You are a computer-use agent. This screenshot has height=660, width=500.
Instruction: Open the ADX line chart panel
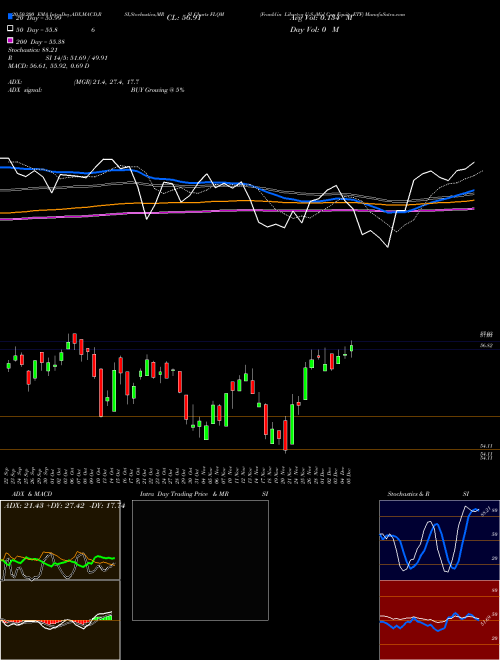coord(60,540)
